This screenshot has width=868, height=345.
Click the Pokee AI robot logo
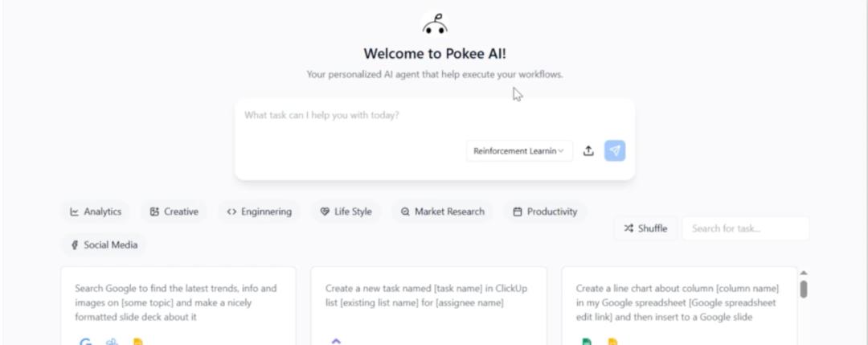click(x=434, y=23)
